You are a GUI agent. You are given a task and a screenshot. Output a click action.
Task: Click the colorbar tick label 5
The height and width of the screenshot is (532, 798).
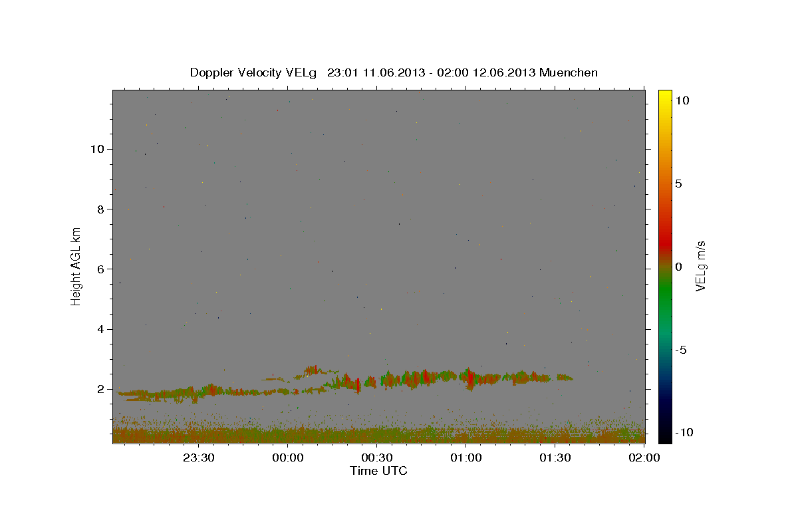point(678,183)
